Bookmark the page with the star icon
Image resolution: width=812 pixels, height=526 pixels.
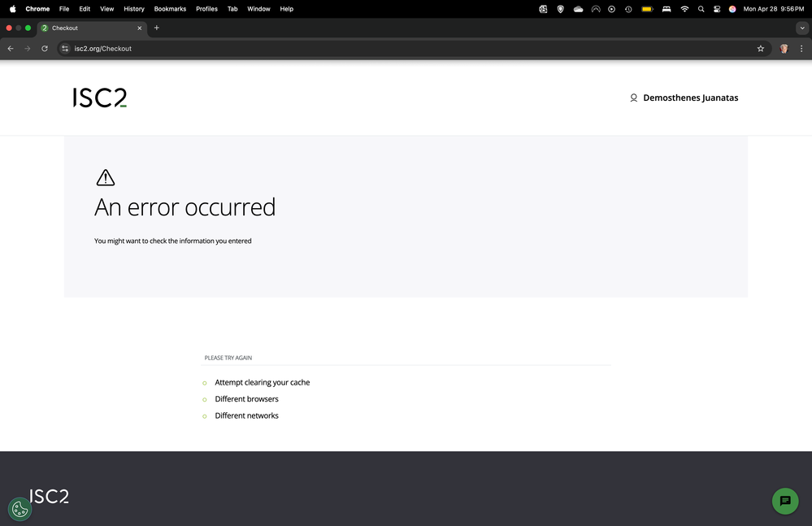click(760, 49)
